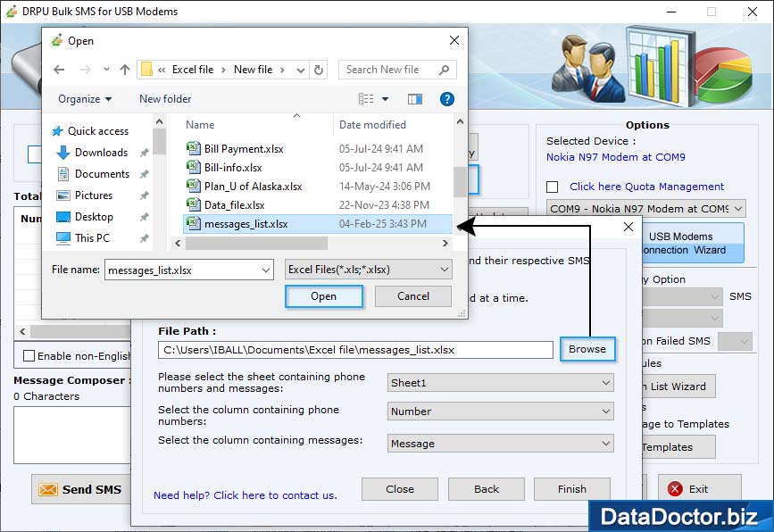
Task: Click Templates button in main window
Action: point(678,447)
